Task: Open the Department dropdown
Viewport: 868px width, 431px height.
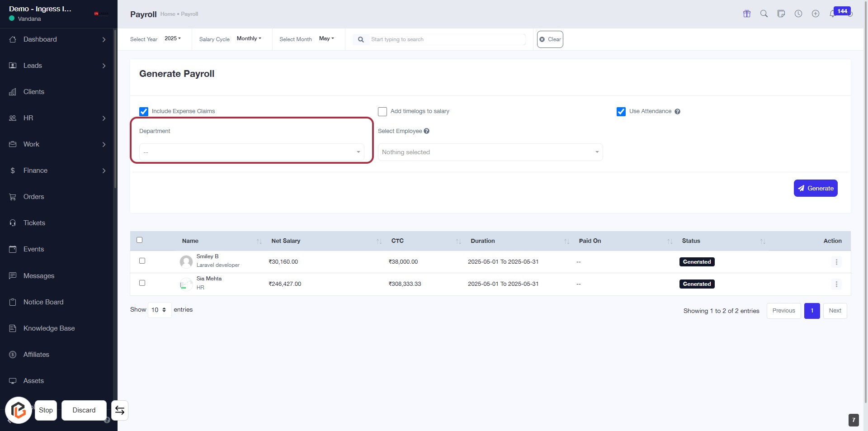Action: (251, 152)
